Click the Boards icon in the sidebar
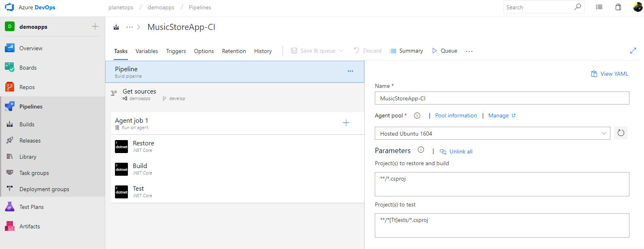The image size is (644, 249). coord(10,68)
